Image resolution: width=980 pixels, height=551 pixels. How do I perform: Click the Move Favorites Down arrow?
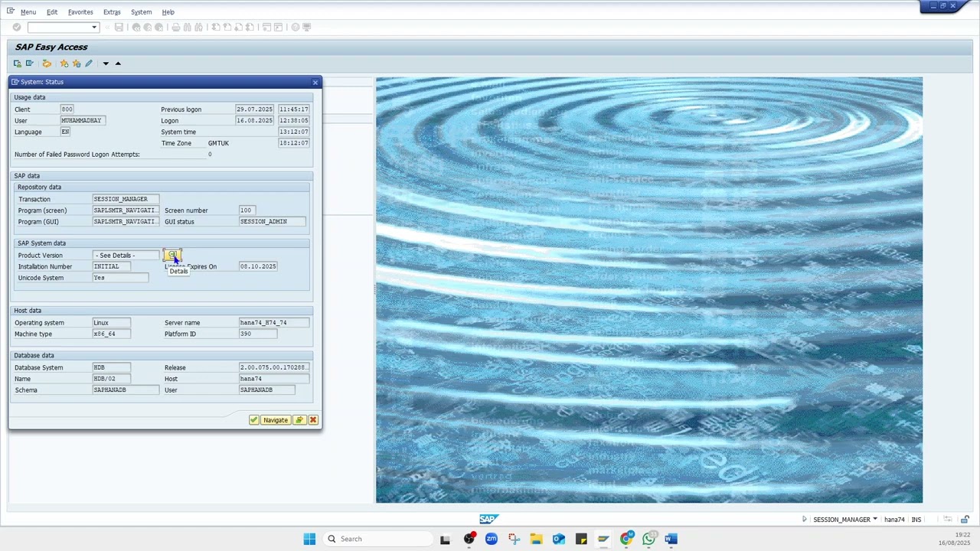(106, 64)
